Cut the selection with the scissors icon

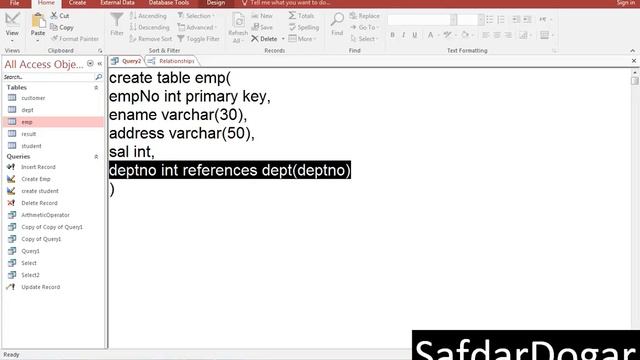click(60, 16)
